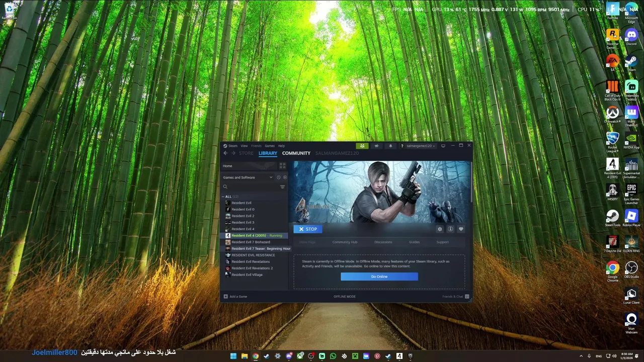Open OBS Studio desktop shortcut
The image size is (644, 362).
pos(631,270)
